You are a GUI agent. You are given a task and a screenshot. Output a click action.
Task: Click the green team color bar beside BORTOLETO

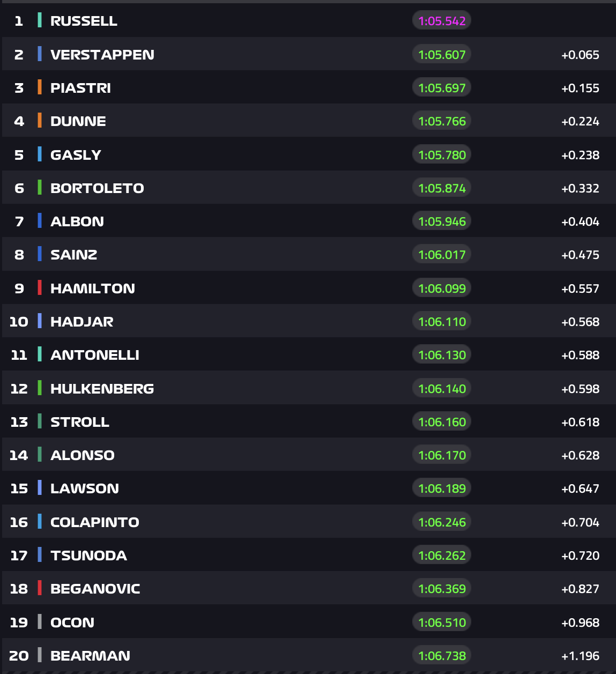(40, 188)
